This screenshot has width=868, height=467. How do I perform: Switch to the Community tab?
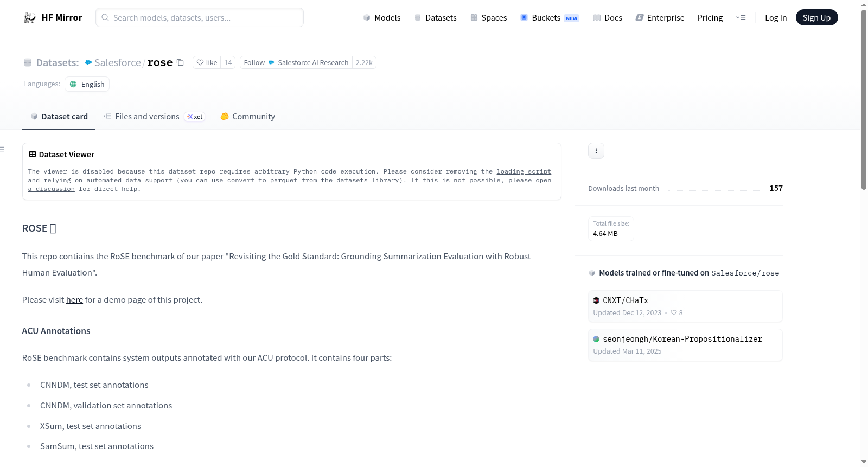(x=247, y=117)
